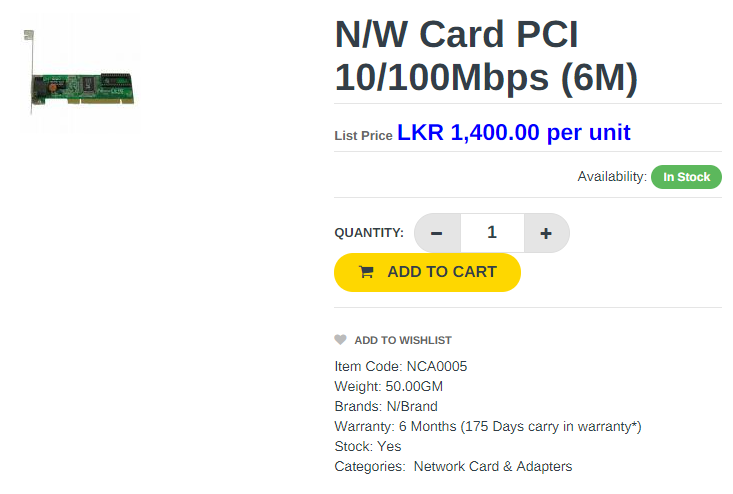Image resolution: width=733 pixels, height=494 pixels.
Task: Click the QUANTITY label
Action: click(369, 233)
